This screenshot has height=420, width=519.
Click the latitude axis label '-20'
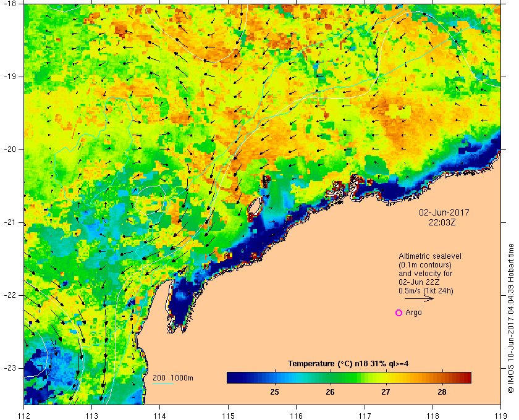(x=9, y=149)
